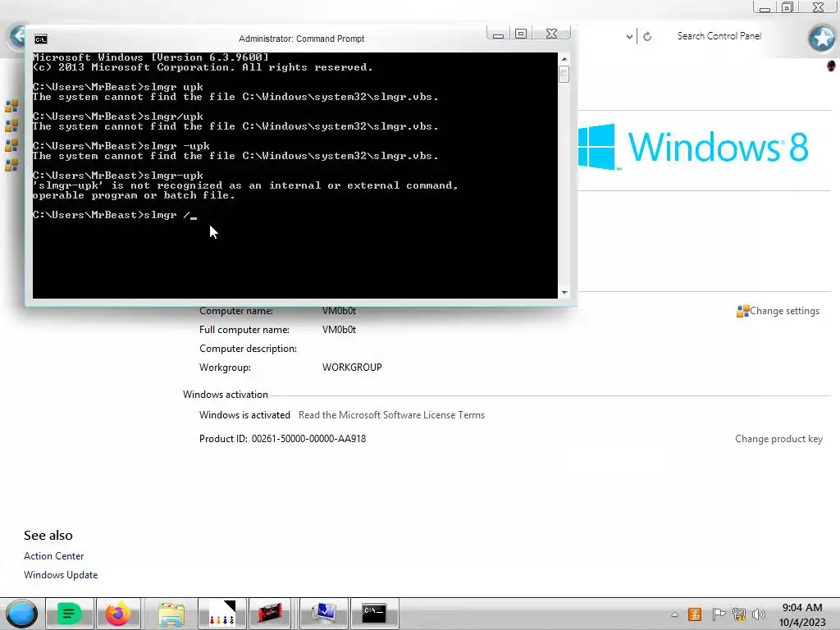Open the colored pins app in taskbar

[x=221, y=614]
